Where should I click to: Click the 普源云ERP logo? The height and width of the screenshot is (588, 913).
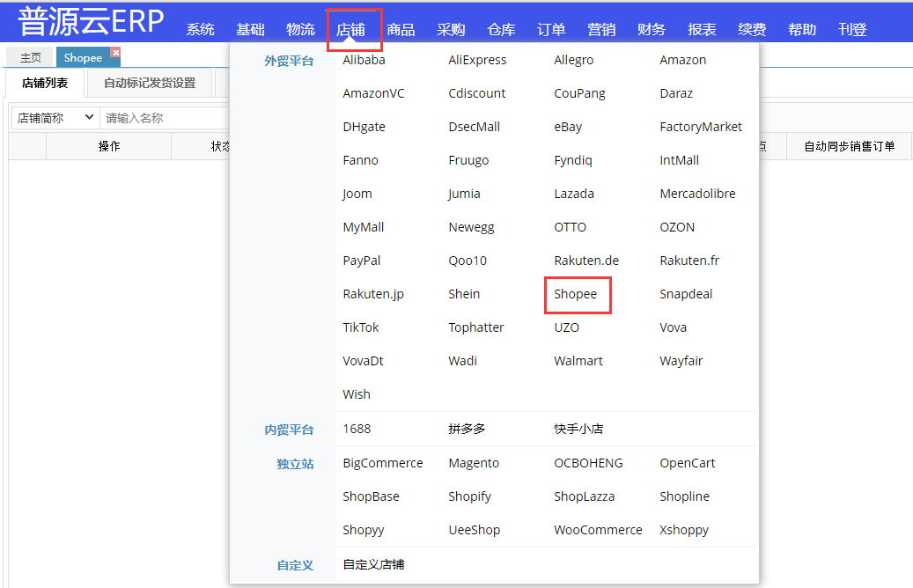tap(91, 22)
